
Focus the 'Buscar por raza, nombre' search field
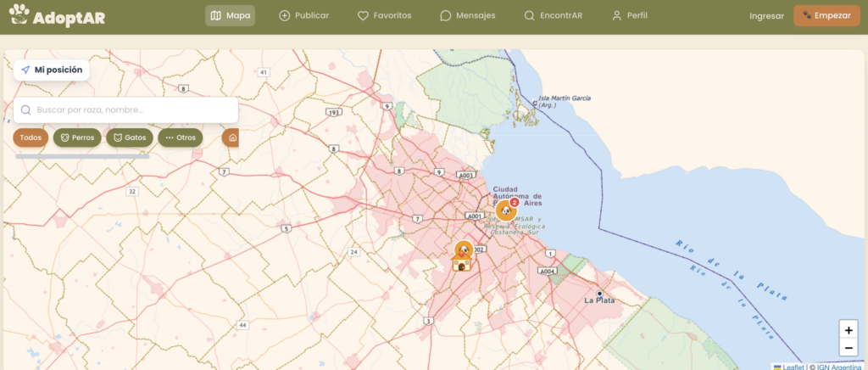(x=131, y=110)
